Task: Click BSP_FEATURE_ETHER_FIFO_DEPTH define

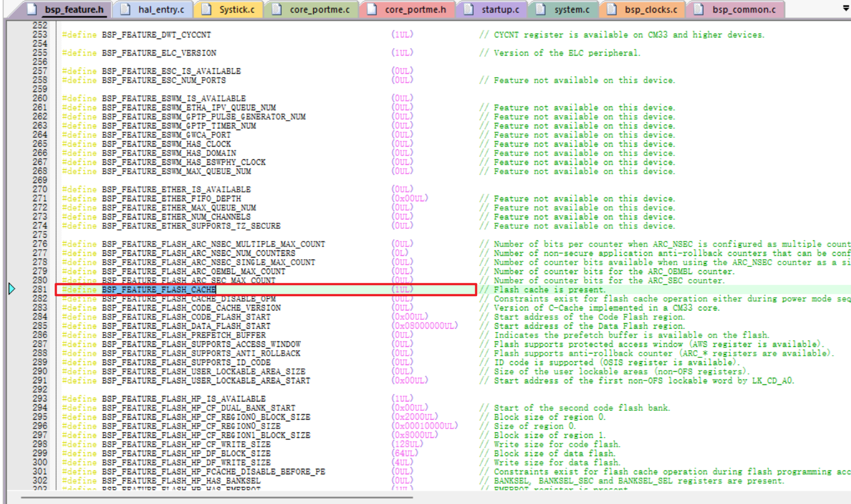Action: coord(171,199)
